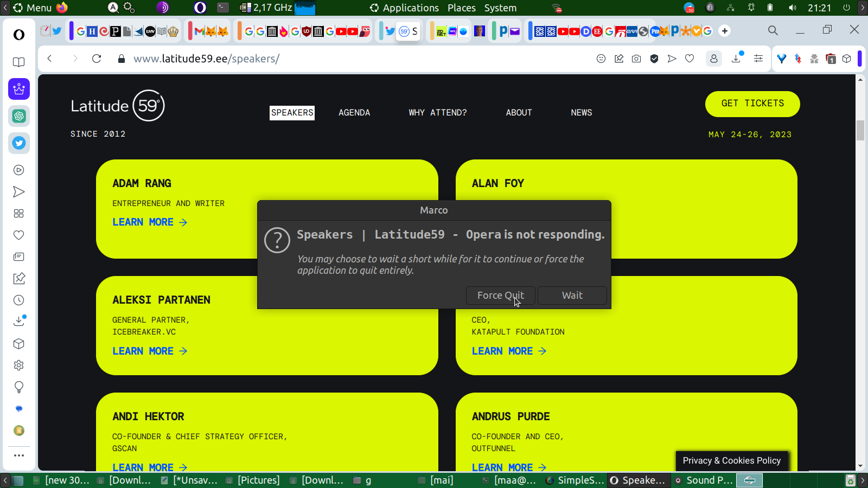
Task: Open the Menu button in top panel
Action: [33, 8]
